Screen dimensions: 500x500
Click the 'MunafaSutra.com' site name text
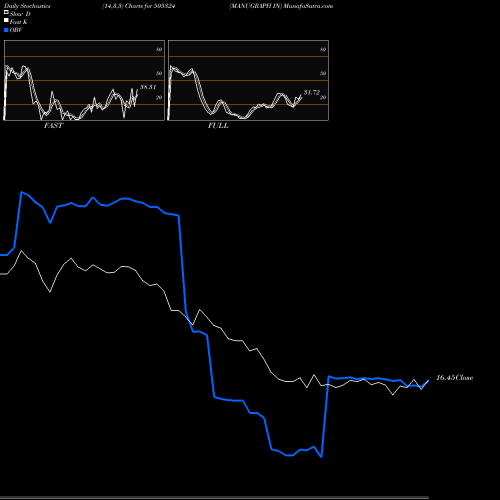[x=308, y=6]
